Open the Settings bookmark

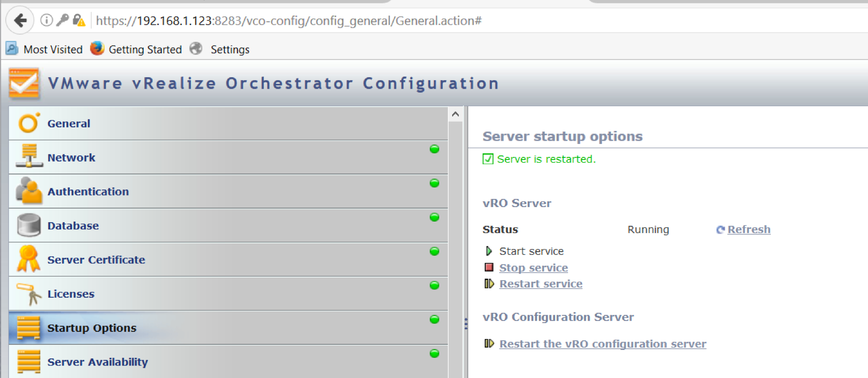click(x=230, y=49)
